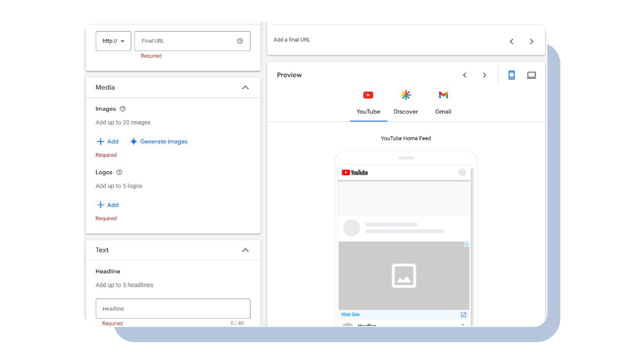
Task: Click the 'YouTube Home Feed' label
Action: coord(406,138)
